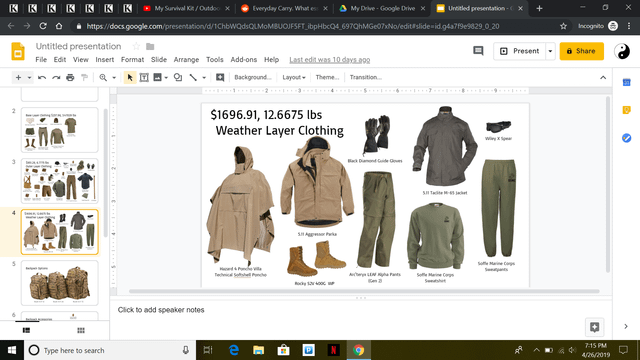
Task: Open the Tools menu
Action: click(x=215, y=60)
